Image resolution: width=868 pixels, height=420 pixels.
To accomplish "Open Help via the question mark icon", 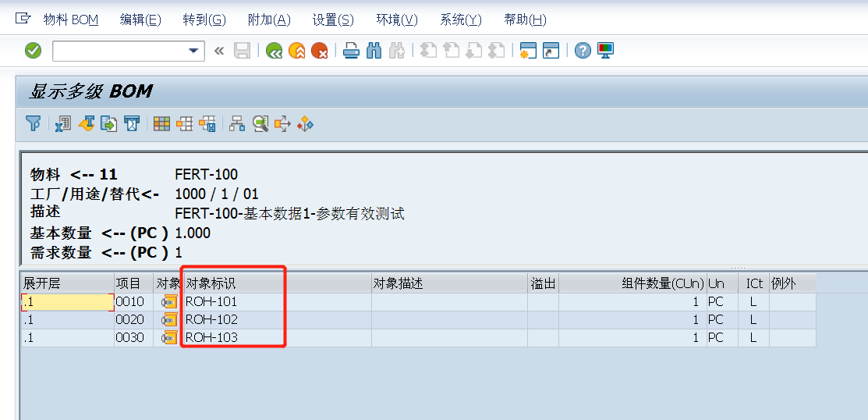I will (583, 51).
